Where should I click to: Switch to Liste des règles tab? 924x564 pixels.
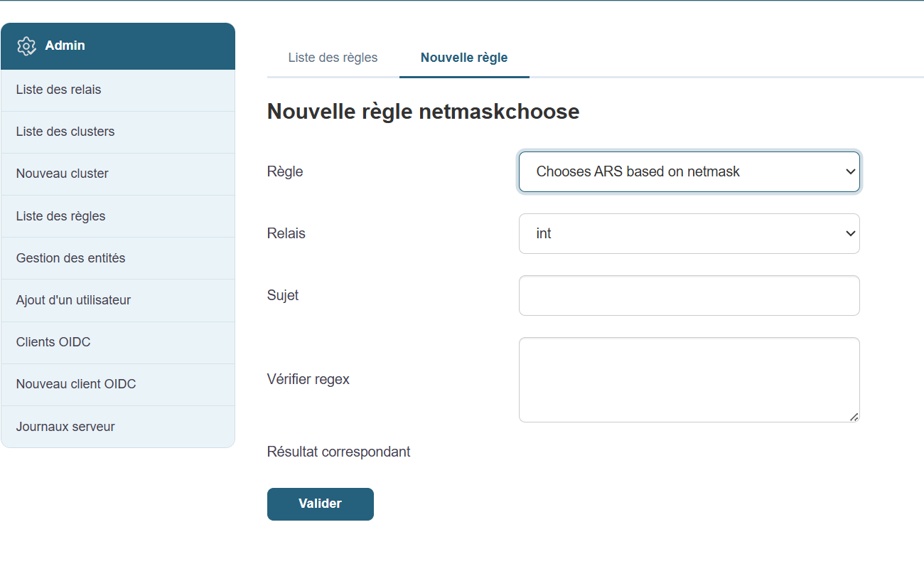click(333, 58)
